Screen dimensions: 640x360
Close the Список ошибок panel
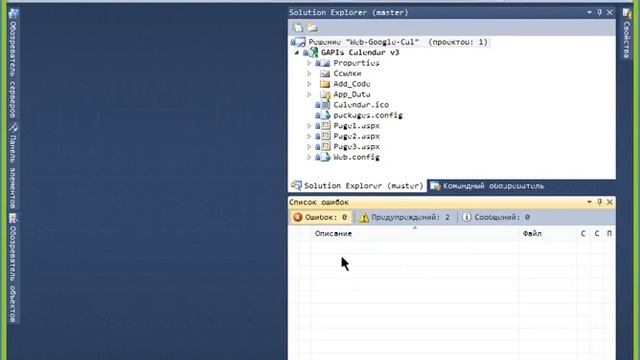[609, 202]
